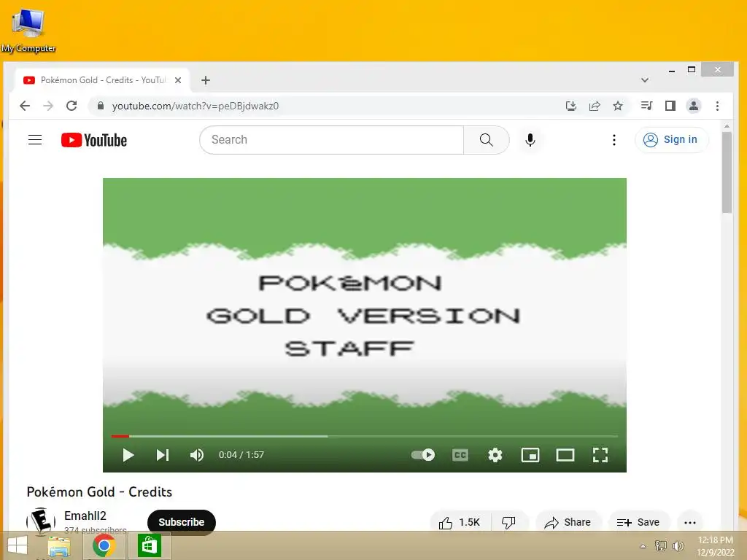The image size is (747, 560).
Task: Focus the YouTube Search field
Action: click(332, 140)
